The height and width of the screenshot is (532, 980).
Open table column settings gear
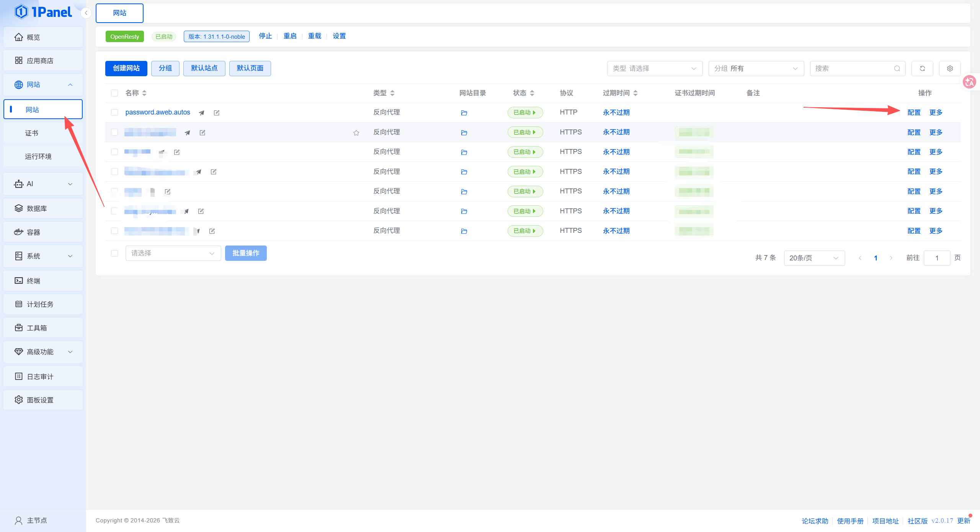pos(950,69)
